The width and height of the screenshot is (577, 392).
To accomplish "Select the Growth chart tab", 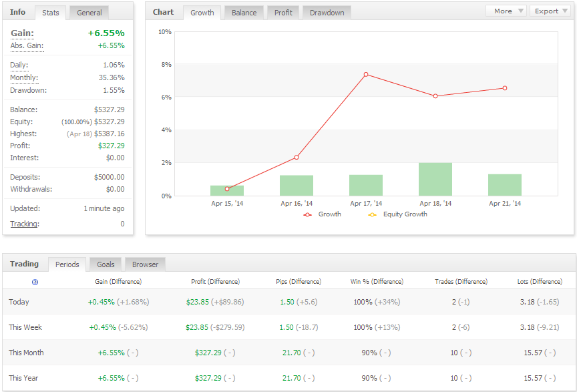I will (x=202, y=13).
